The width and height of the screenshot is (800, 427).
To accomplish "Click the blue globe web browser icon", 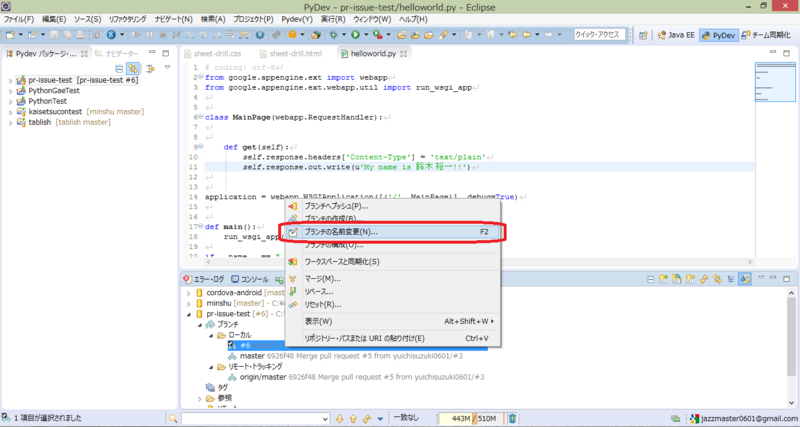I will click(x=111, y=35).
